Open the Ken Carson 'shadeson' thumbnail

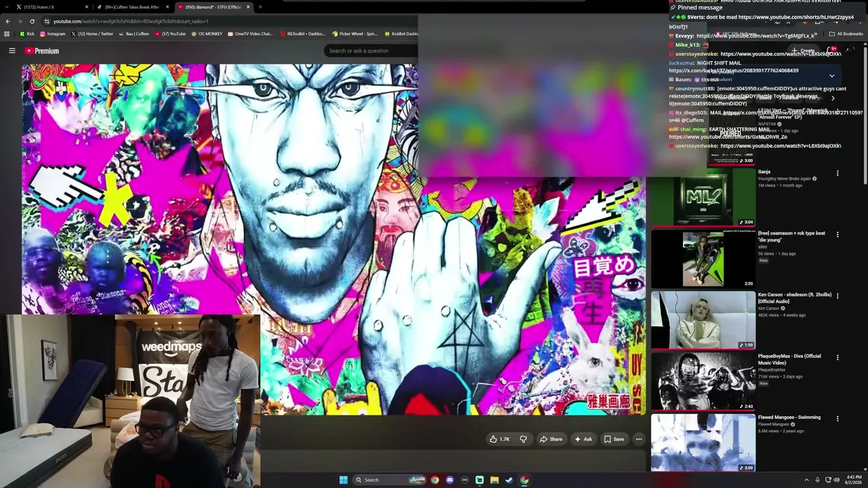point(703,320)
